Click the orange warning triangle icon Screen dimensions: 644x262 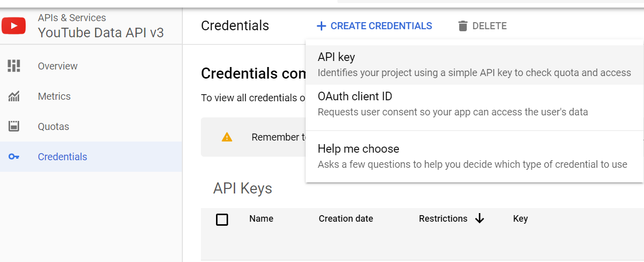pos(227,137)
